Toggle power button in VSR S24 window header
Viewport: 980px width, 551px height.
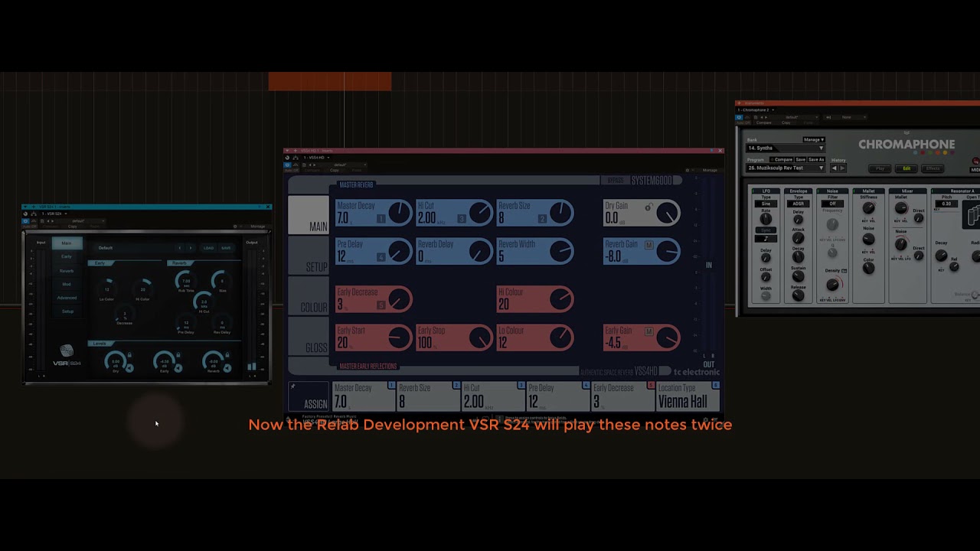point(25,220)
